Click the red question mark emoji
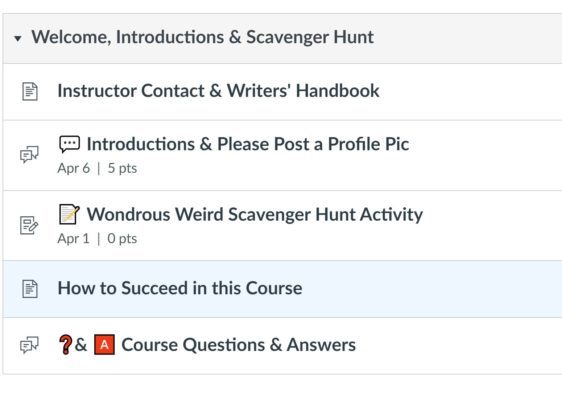The height and width of the screenshot is (405, 562). point(66,345)
